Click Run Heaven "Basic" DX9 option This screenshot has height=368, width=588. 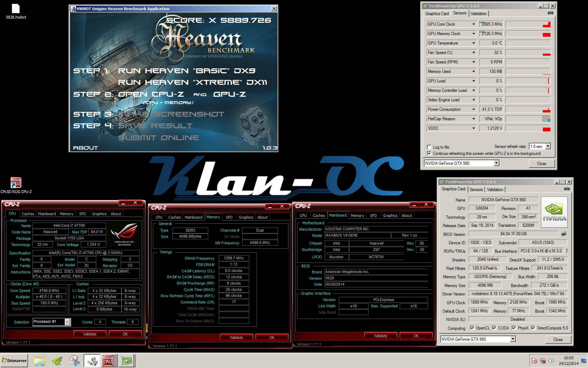click(187, 71)
